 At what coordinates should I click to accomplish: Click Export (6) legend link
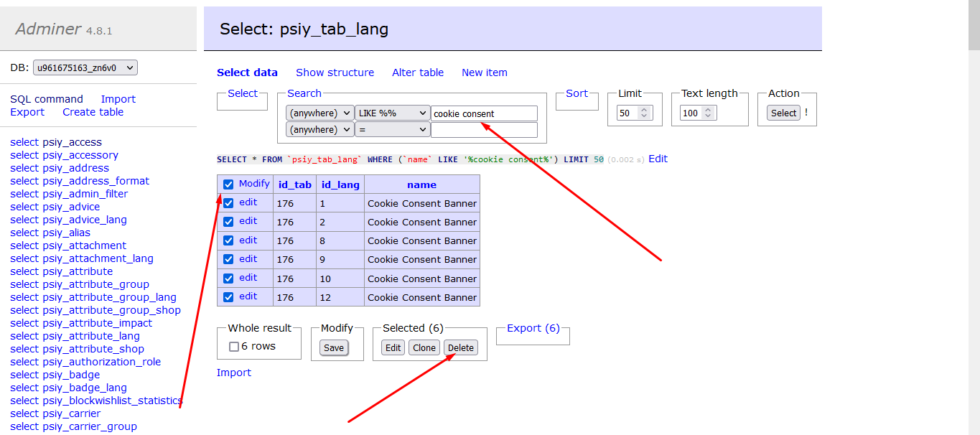533,328
